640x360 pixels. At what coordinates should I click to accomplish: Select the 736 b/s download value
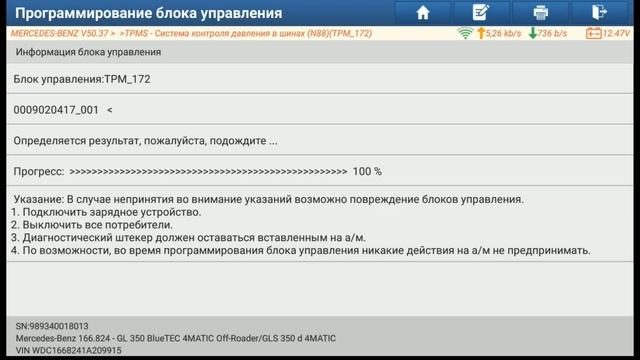click(552, 33)
